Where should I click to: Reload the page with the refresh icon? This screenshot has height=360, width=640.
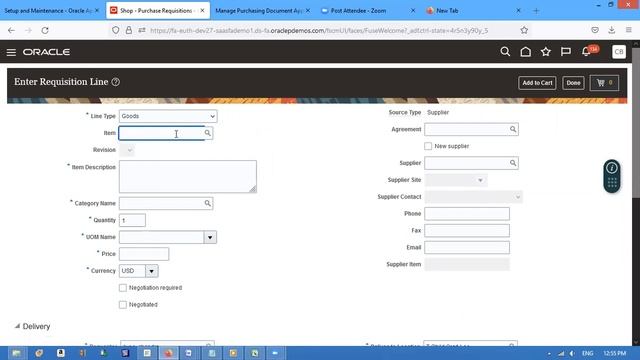[x=45, y=30]
